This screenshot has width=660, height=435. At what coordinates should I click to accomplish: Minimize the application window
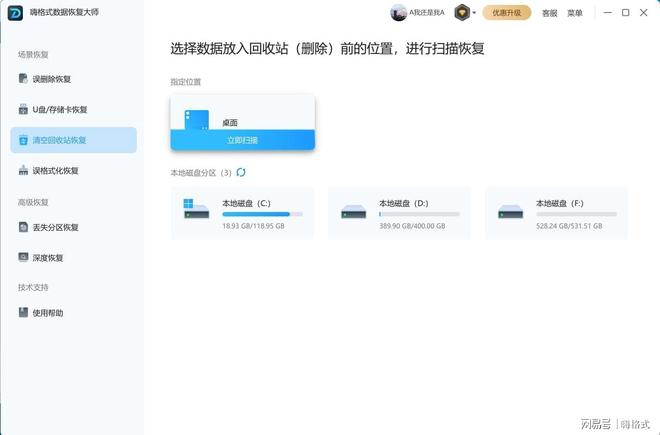[607, 13]
